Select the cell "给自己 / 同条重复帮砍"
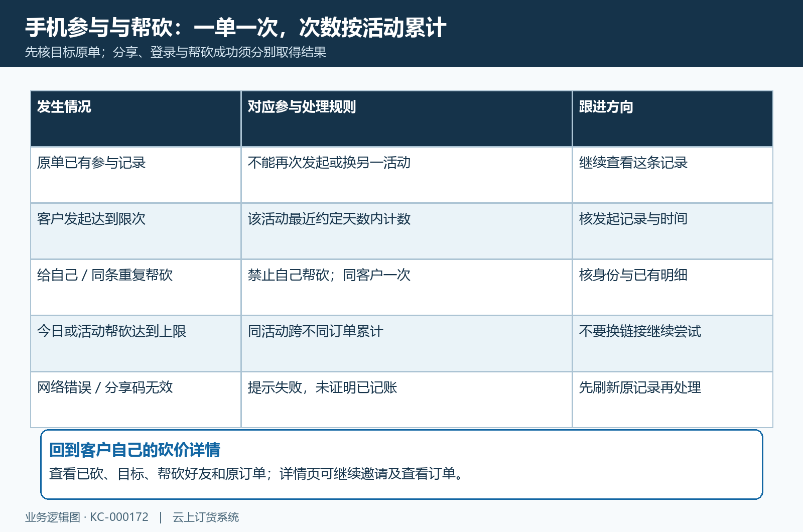Viewport: 803px width, 532px height. tap(136, 288)
